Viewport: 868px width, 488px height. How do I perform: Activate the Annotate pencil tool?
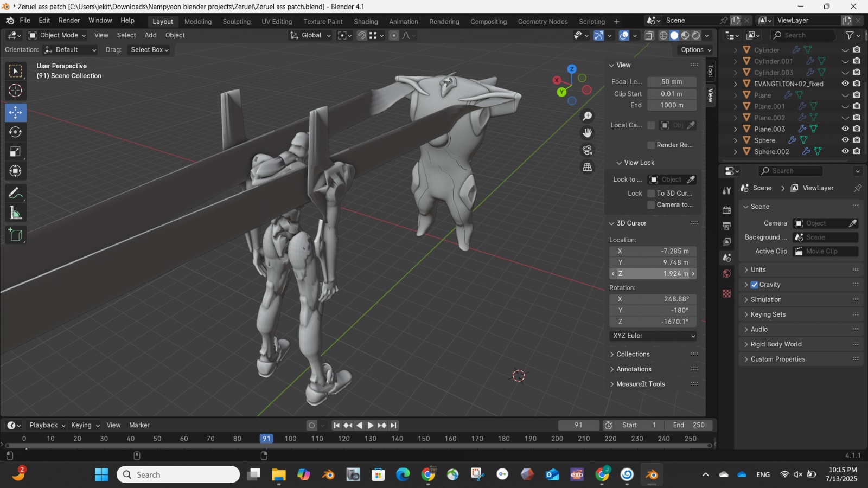[x=15, y=193]
